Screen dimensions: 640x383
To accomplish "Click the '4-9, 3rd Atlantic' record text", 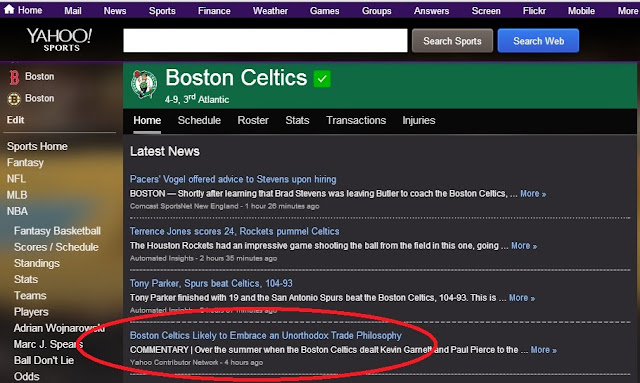I will point(197,99).
